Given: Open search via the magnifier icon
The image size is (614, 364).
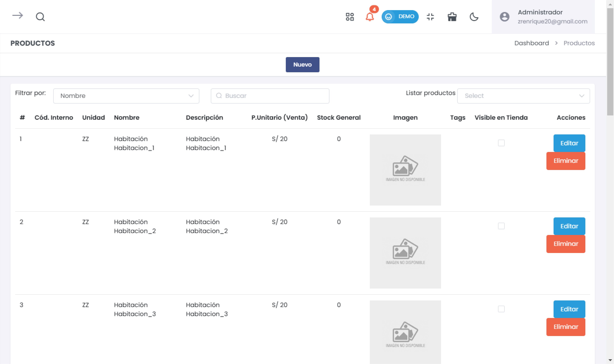Looking at the screenshot, I should click(x=40, y=17).
